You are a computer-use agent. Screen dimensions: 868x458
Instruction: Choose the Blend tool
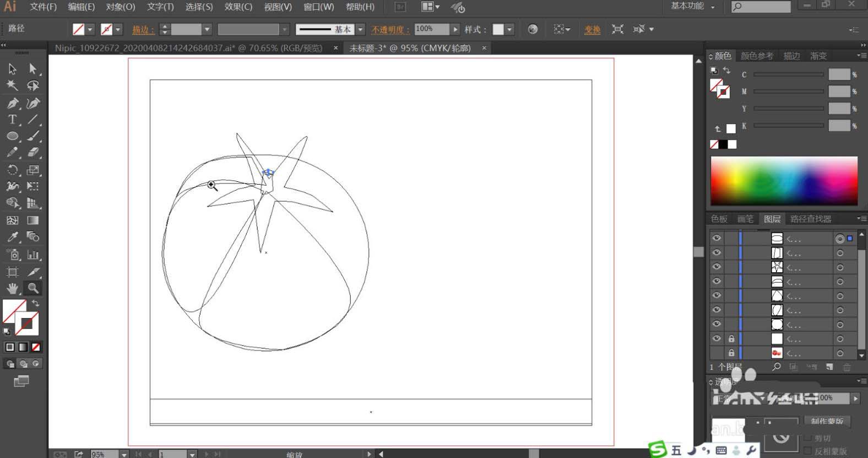point(33,237)
